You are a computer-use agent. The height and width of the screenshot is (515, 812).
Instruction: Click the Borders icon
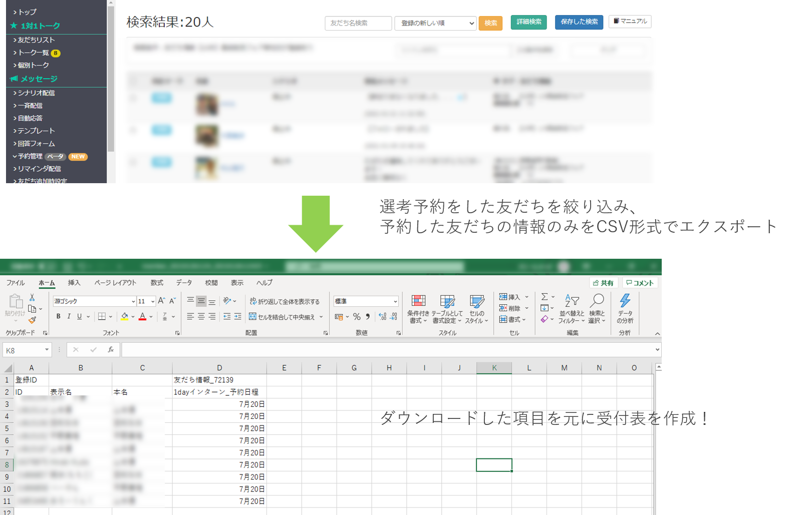click(x=102, y=316)
